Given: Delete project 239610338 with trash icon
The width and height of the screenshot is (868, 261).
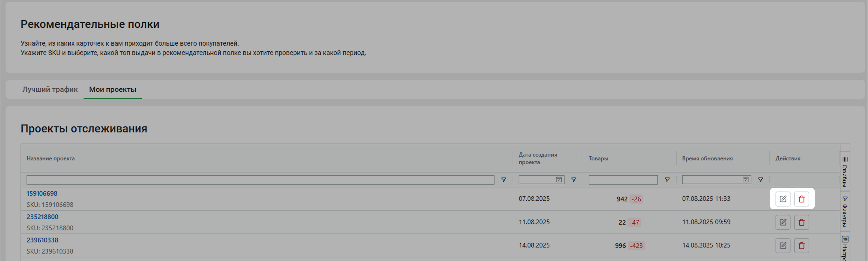Looking at the screenshot, I should pos(801,246).
